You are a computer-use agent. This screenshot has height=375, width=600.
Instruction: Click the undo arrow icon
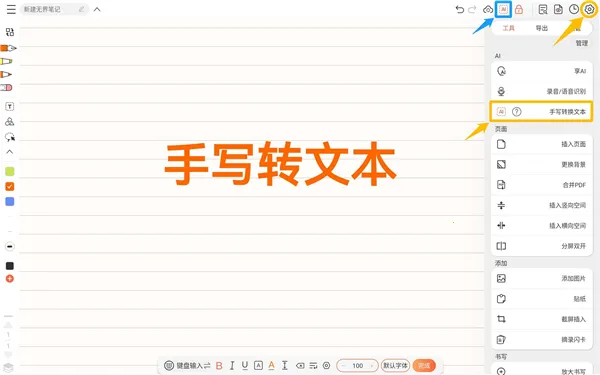460,10
